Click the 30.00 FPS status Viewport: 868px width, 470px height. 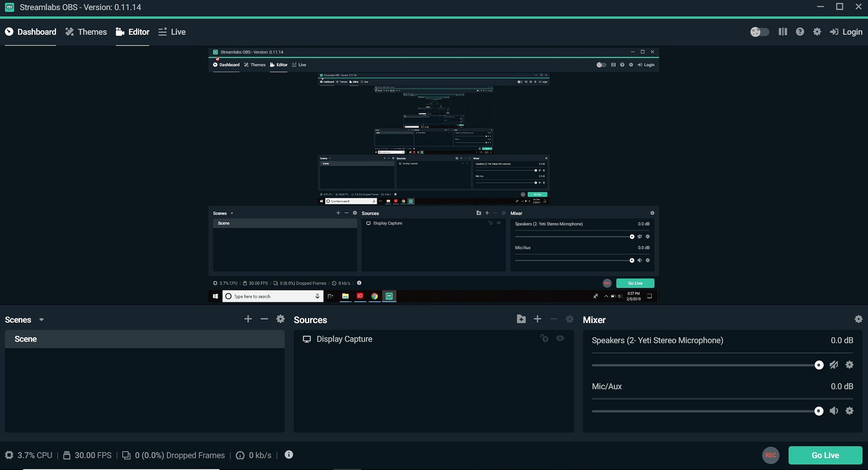[x=87, y=455]
